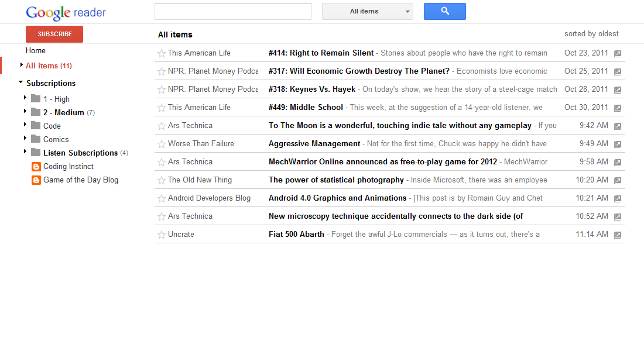Image resolution: width=644 pixels, height=341 pixels.
Task: Star the '#449: Middle School' item
Action: coord(162,108)
